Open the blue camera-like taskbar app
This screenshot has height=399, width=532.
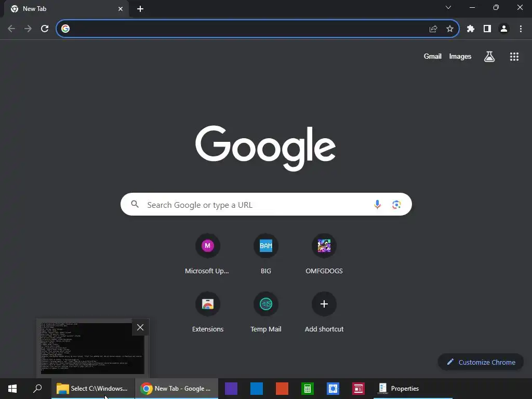[333, 389]
